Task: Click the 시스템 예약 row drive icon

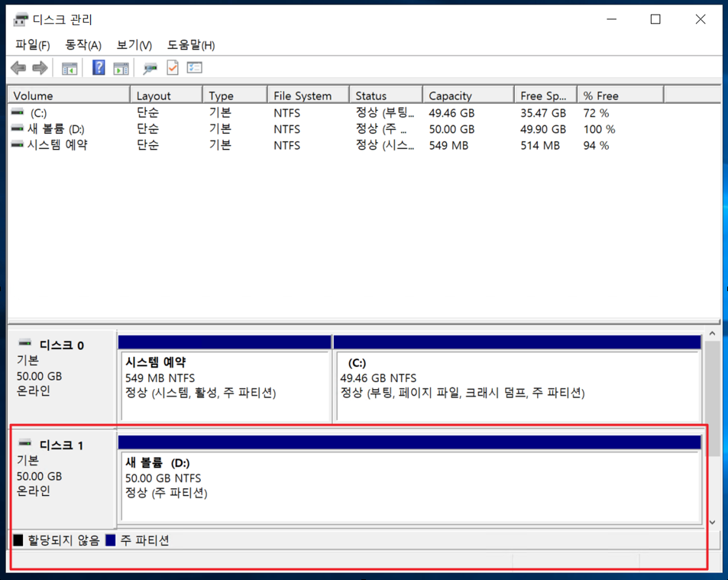Action: coord(18,145)
